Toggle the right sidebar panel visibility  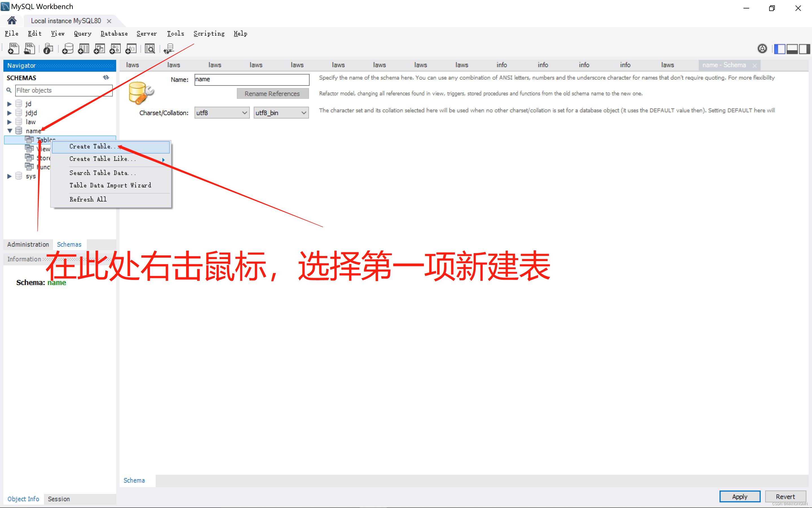804,49
